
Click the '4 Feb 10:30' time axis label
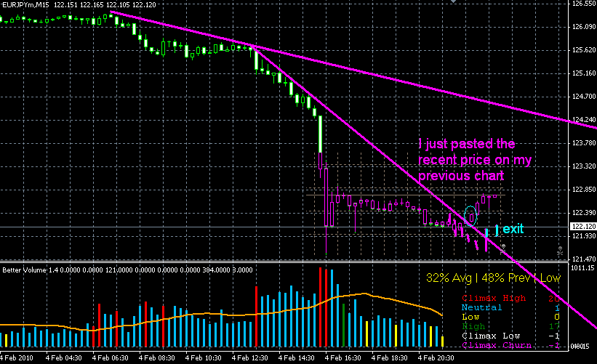pos(204,358)
